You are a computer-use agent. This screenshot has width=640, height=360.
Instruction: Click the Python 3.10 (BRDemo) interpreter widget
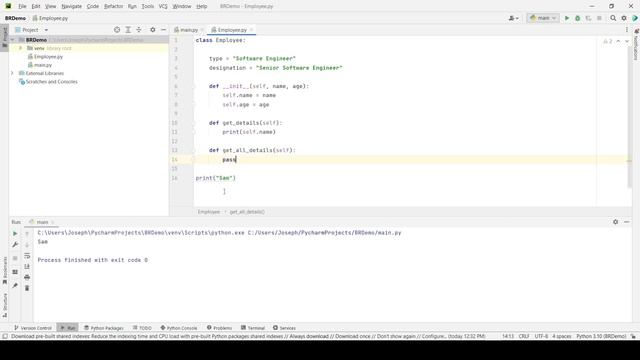pyautogui.click(x=601, y=336)
